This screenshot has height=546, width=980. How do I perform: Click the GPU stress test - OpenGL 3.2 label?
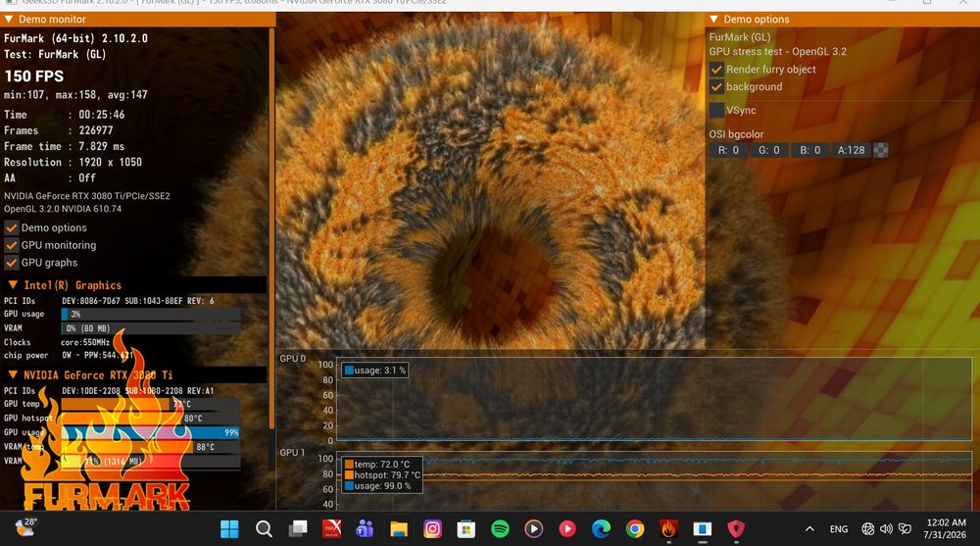[x=777, y=52]
